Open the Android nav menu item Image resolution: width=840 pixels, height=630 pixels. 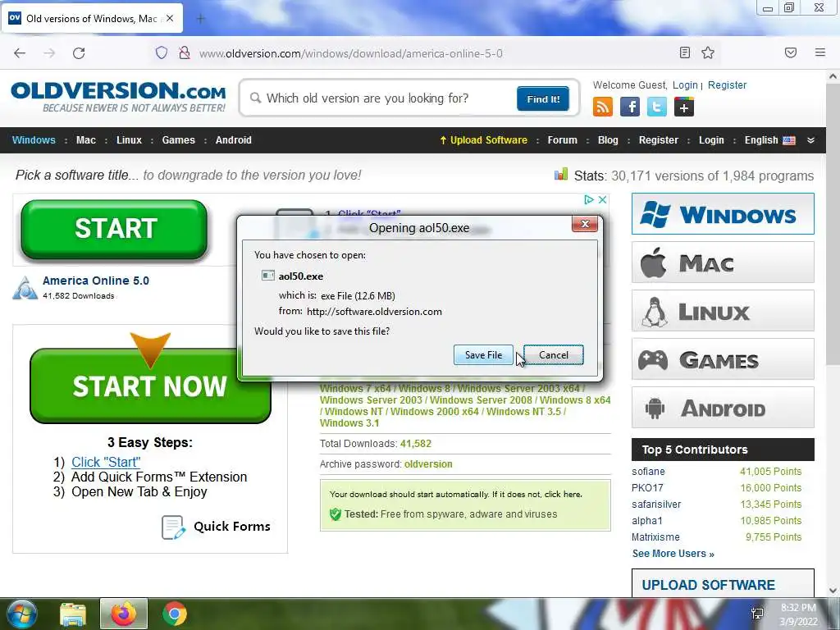pos(234,140)
